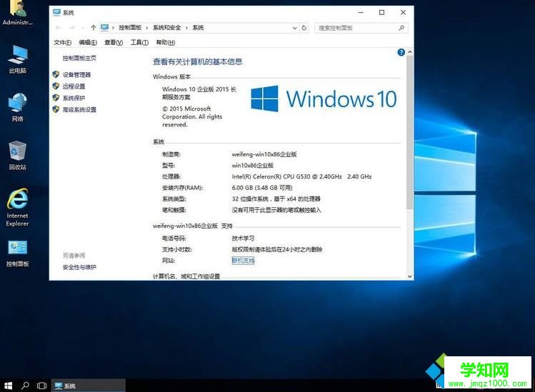
Task: Click the refresh button beside the address bar
Action: 304,28
